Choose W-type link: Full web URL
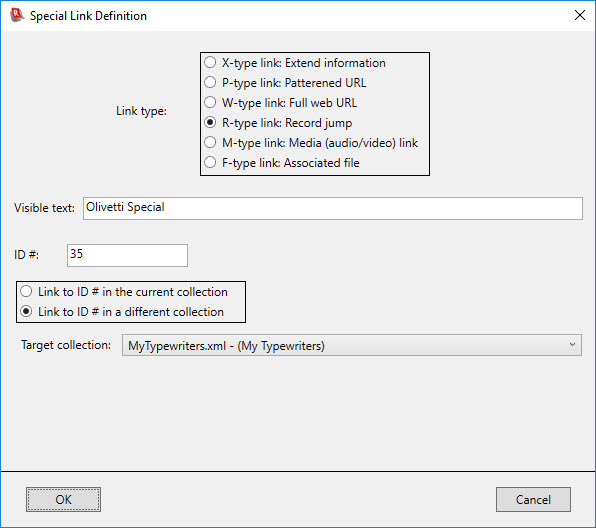 [281, 103]
